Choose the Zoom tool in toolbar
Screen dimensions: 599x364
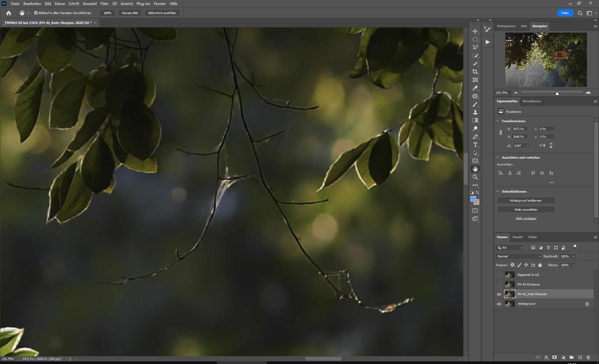[x=475, y=177]
